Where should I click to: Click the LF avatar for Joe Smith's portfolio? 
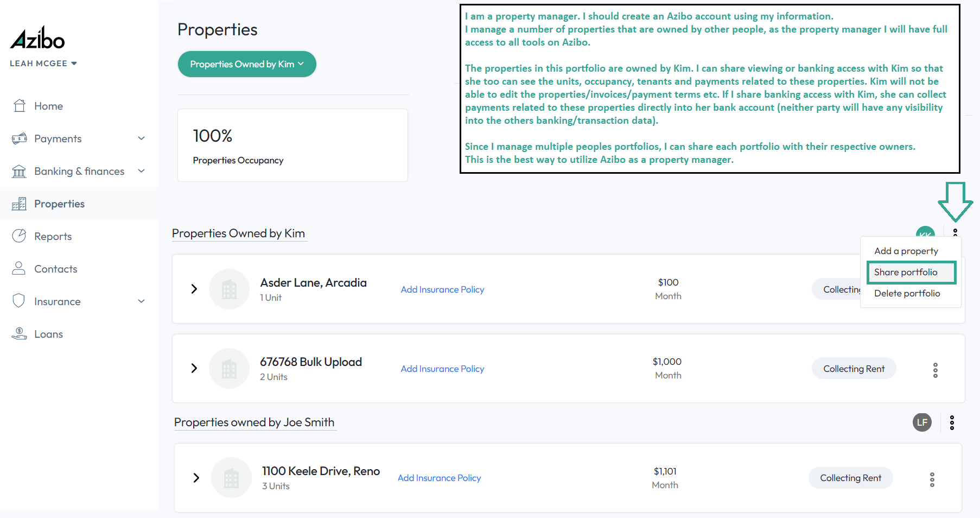pyautogui.click(x=922, y=422)
